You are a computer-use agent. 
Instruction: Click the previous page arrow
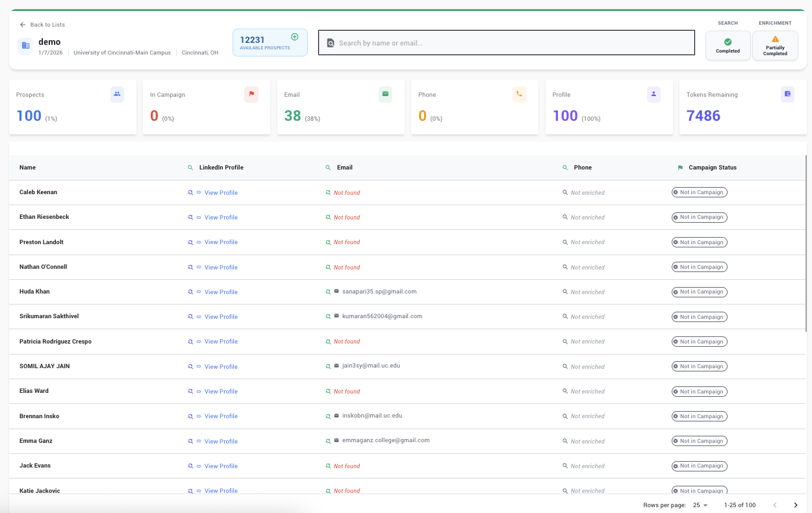point(774,505)
